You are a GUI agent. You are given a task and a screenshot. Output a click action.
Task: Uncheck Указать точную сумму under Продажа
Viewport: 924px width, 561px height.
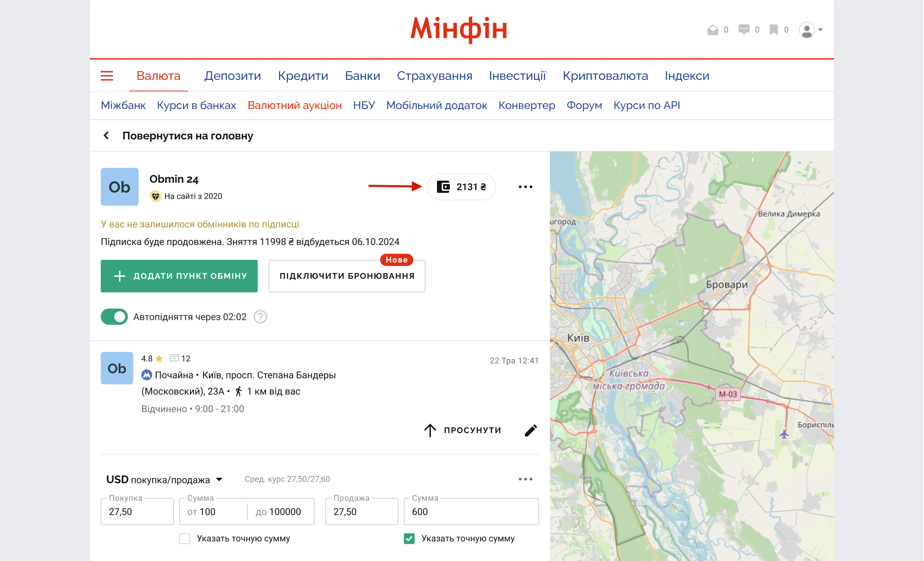tap(409, 538)
